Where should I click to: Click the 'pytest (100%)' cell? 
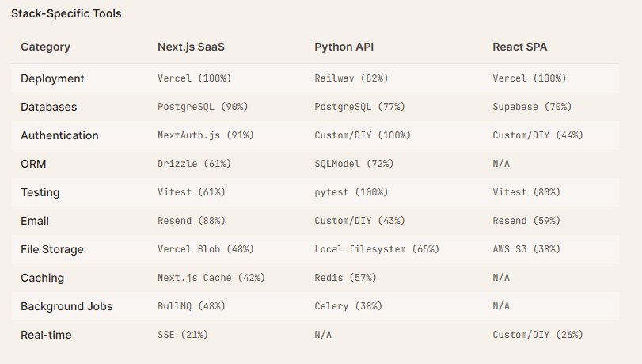351,192
